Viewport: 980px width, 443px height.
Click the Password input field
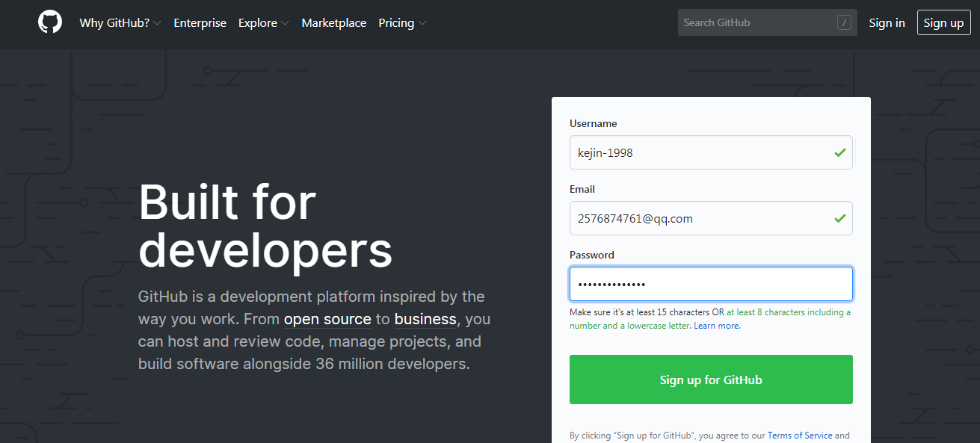point(711,284)
